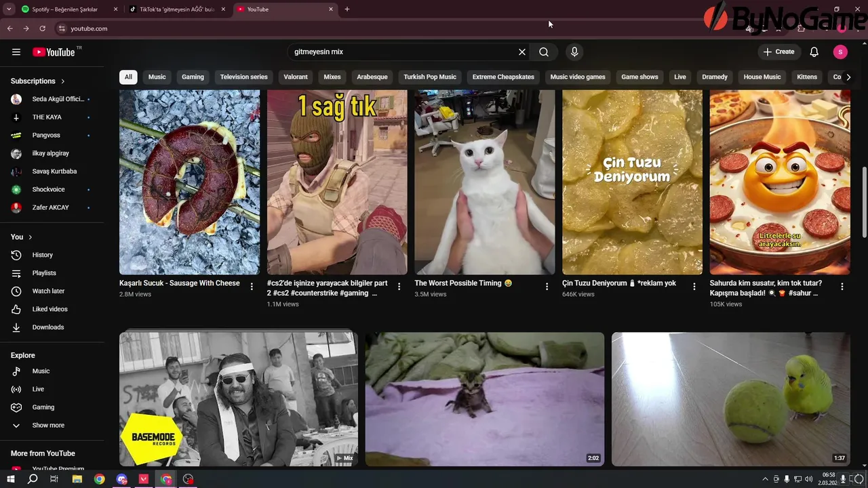Screen dimensions: 868x488
Task: Show hidden system tray icons
Action: 766,479
